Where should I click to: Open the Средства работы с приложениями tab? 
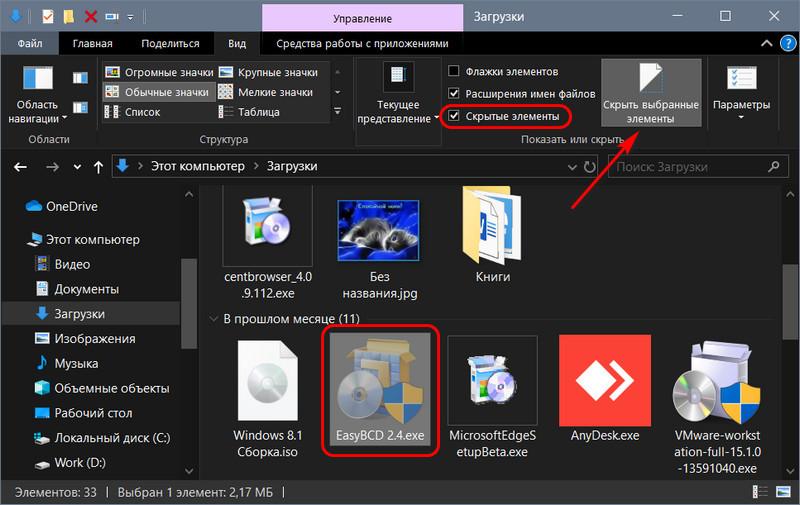[x=362, y=43]
